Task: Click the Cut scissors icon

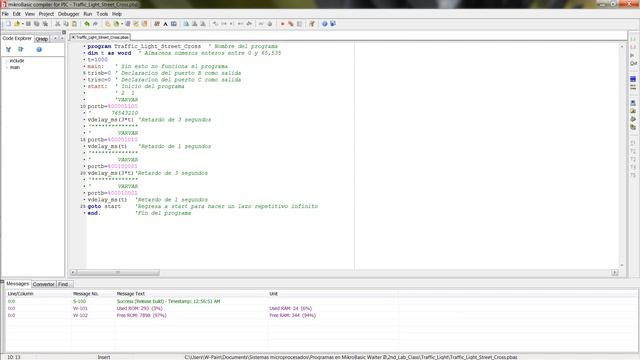Action: (x=58, y=24)
